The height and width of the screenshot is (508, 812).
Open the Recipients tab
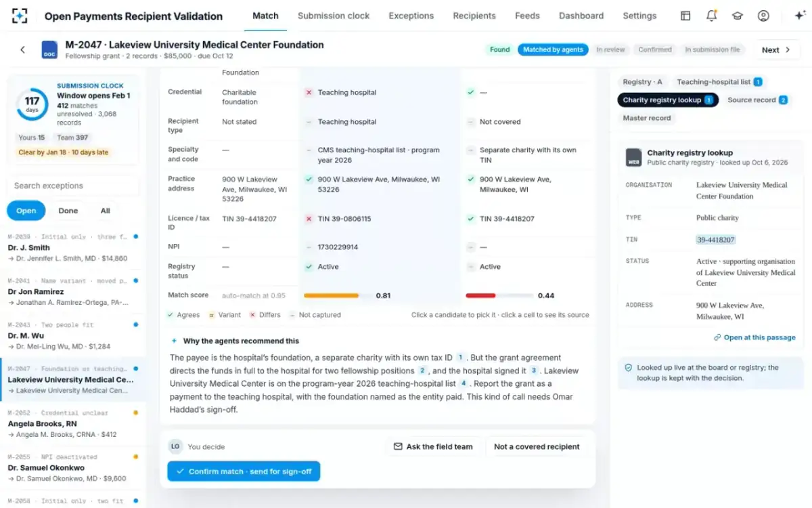474,16
